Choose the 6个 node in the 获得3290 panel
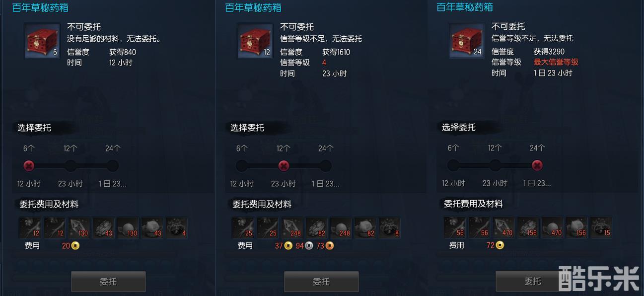Image resolution: width=644 pixels, height=296 pixels. click(453, 165)
